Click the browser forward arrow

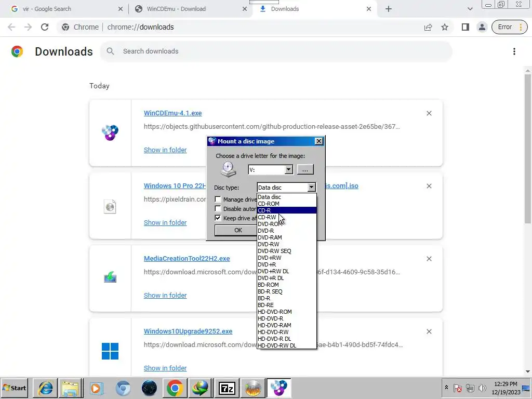[x=28, y=27]
